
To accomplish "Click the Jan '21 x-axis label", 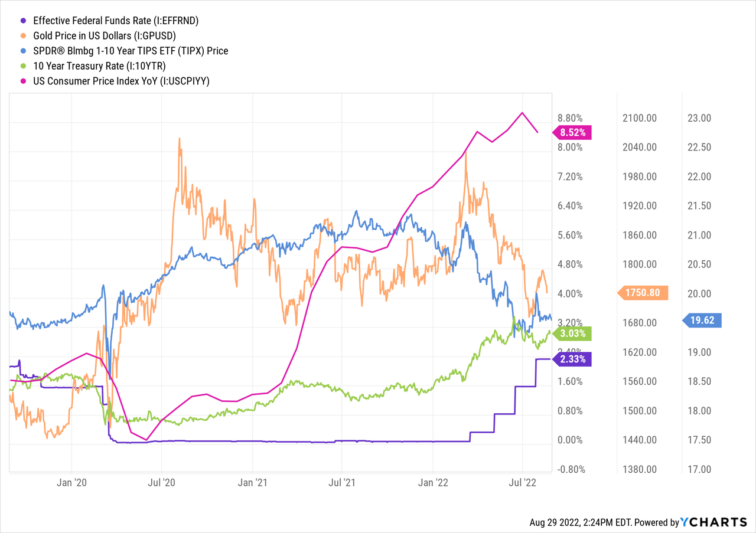I will coord(253,483).
